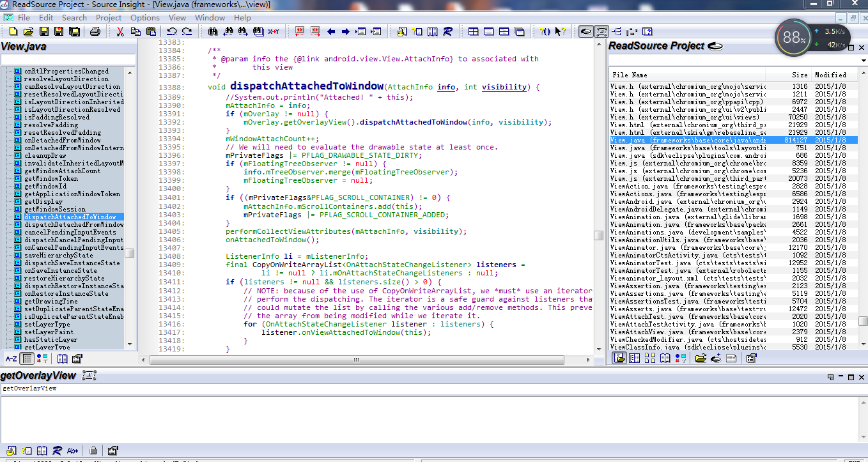Select onSaveInstanceState in symbol list
Image resolution: width=868 pixels, height=462 pixels.
(x=61, y=271)
